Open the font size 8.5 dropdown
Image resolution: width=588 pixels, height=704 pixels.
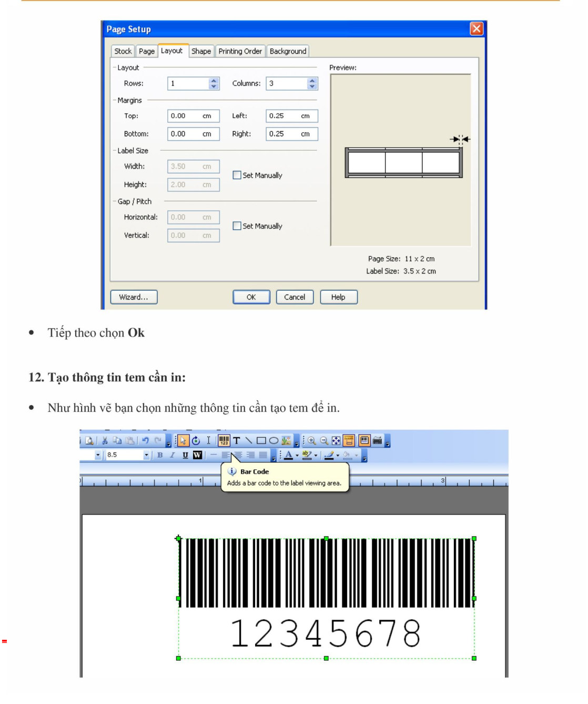point(147,455)
